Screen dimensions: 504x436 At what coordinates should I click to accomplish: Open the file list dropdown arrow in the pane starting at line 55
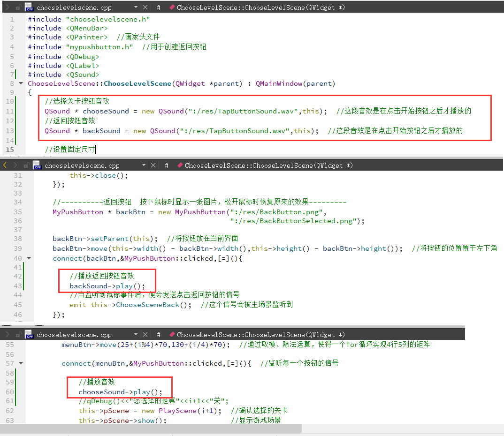coord(136,334)
